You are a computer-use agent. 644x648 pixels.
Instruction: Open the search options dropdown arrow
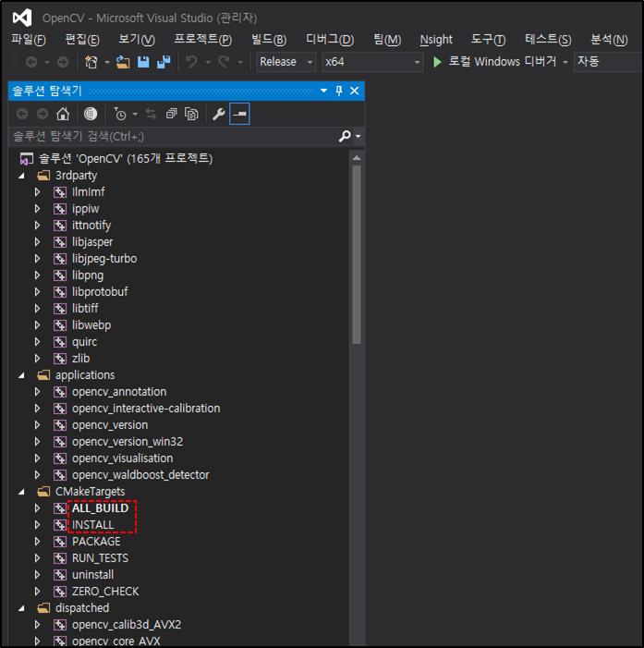[358, 136]
